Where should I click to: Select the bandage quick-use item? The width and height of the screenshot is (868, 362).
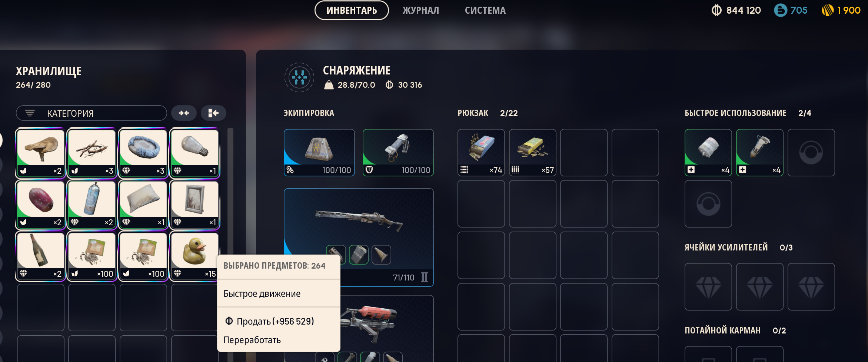point(708,153)
